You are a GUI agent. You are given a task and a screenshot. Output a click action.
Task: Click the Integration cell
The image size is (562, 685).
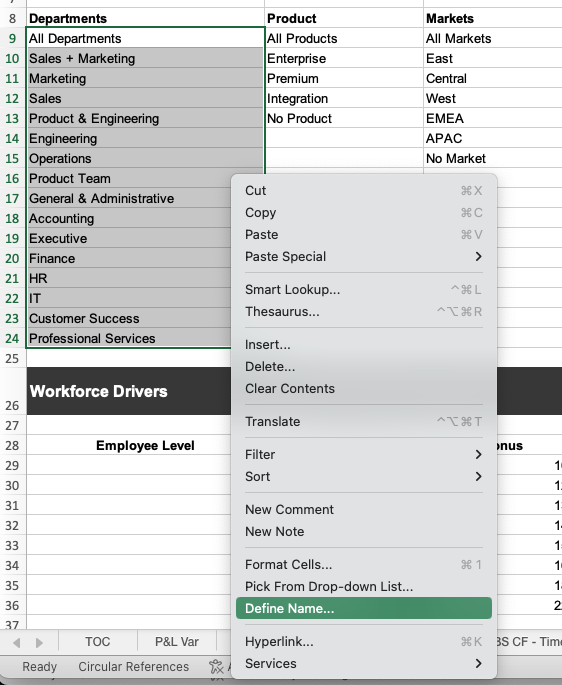point(344,99)
